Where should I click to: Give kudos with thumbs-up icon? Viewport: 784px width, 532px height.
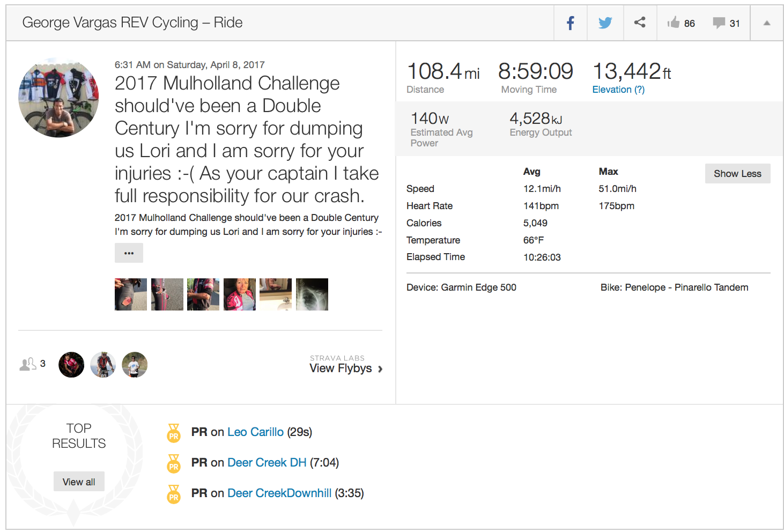674,23
